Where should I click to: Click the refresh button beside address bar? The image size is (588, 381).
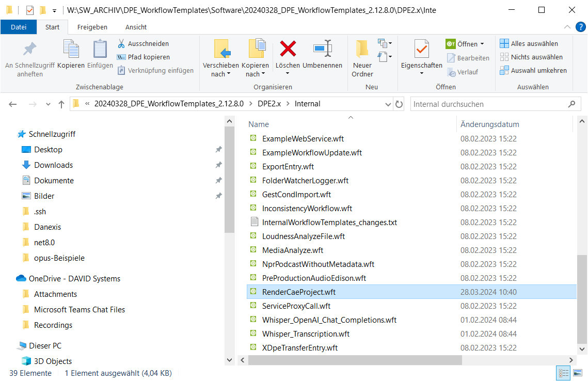point(399,104)
